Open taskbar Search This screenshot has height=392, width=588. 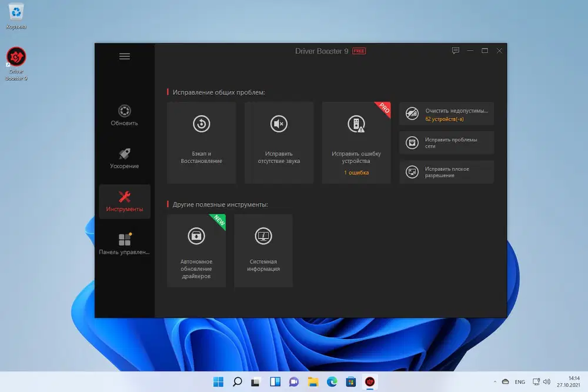coord(237,382)
